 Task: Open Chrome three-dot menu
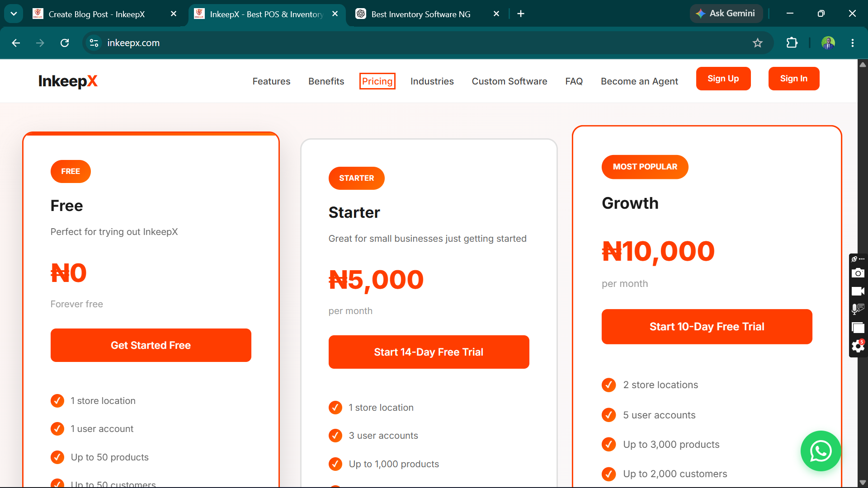(x=853, y=43)
